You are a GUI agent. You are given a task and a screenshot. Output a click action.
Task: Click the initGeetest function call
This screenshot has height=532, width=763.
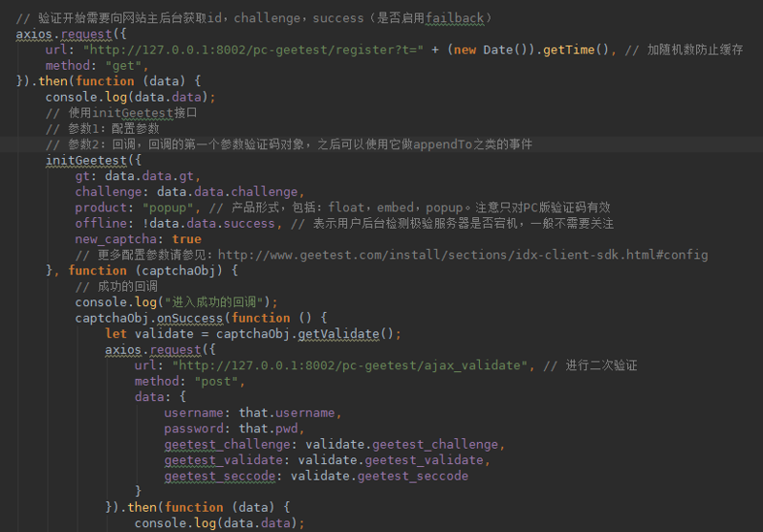(x=86, y=161)
